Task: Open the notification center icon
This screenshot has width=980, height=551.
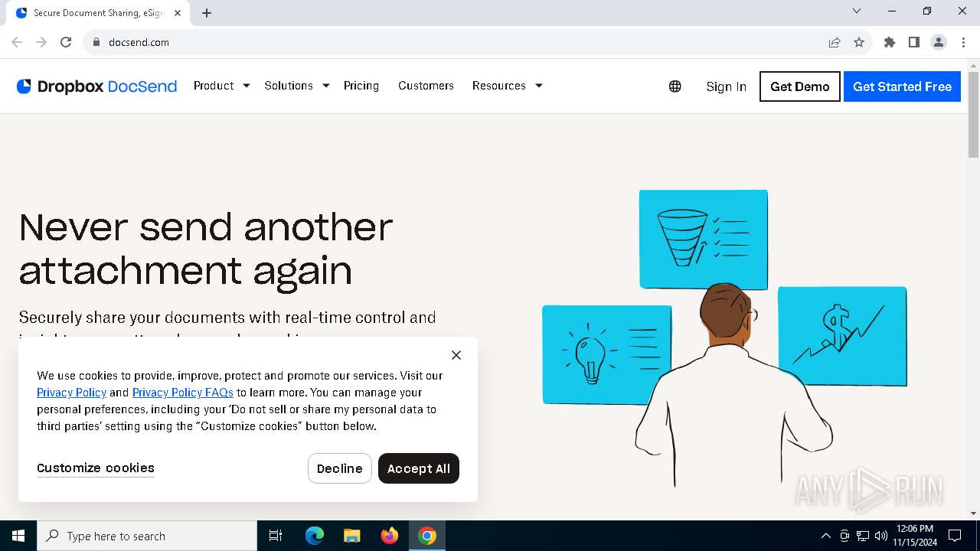Action: pyautogui.click(x=955, y=536)
